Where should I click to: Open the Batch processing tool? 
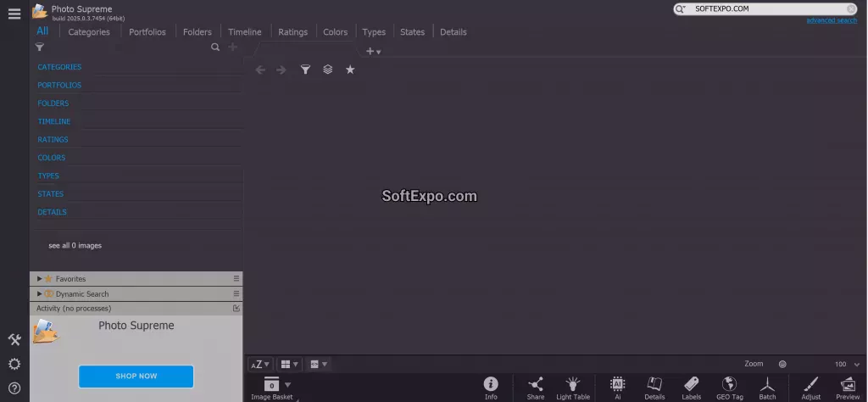click(767, 388)
